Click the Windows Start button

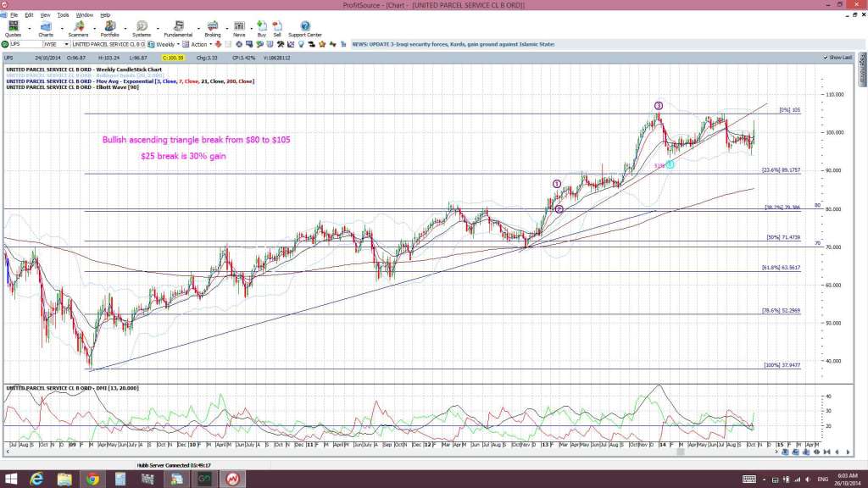tap(10, 479)
